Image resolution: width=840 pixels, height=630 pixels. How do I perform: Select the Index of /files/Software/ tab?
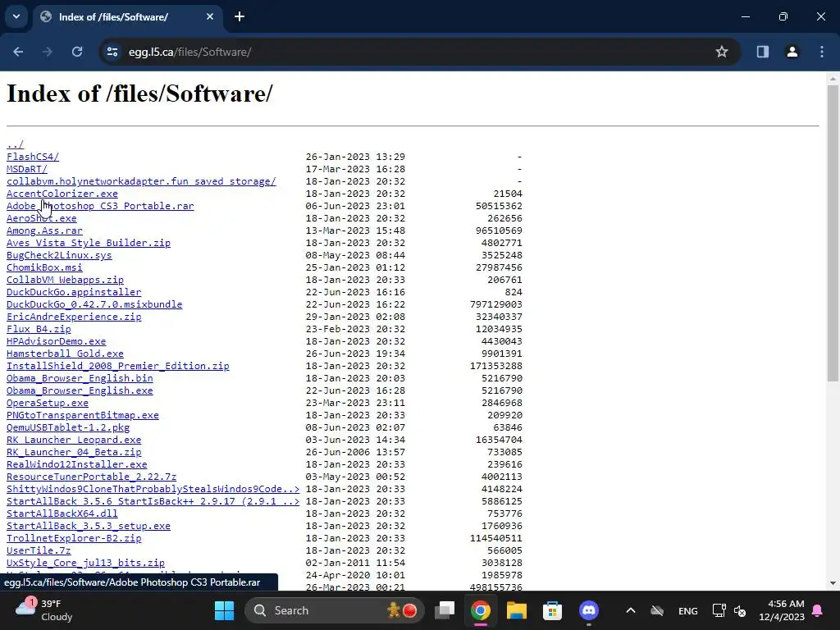127,16
